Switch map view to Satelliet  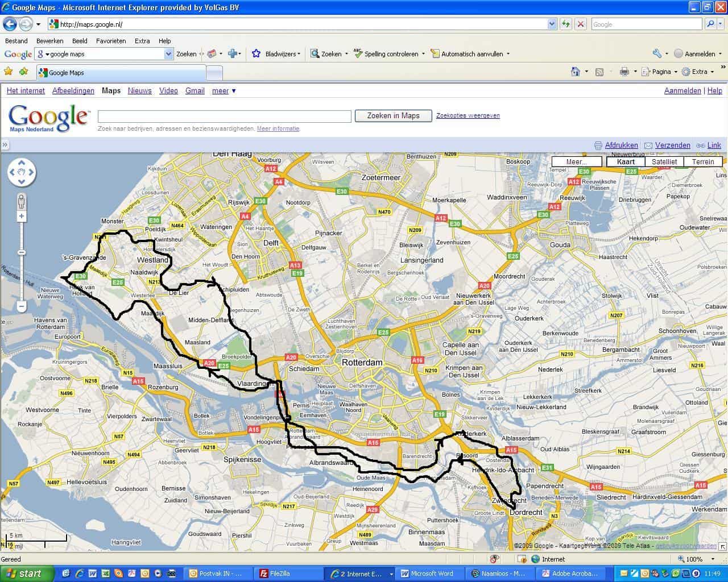coord(664,161)
